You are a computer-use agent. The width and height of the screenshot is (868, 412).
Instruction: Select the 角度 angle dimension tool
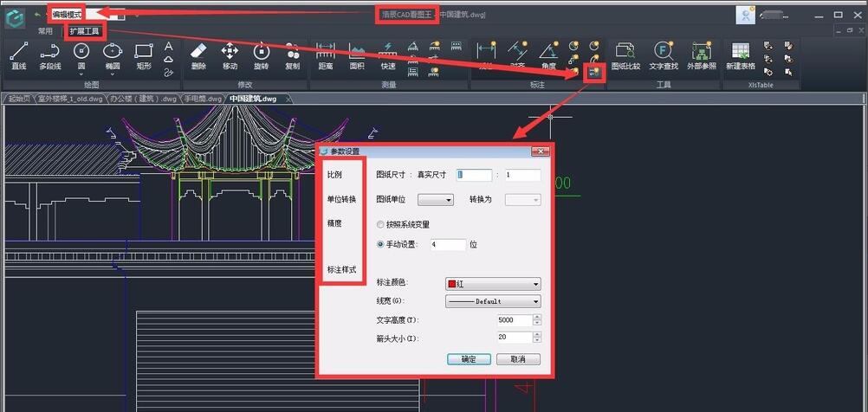(548, 56)
